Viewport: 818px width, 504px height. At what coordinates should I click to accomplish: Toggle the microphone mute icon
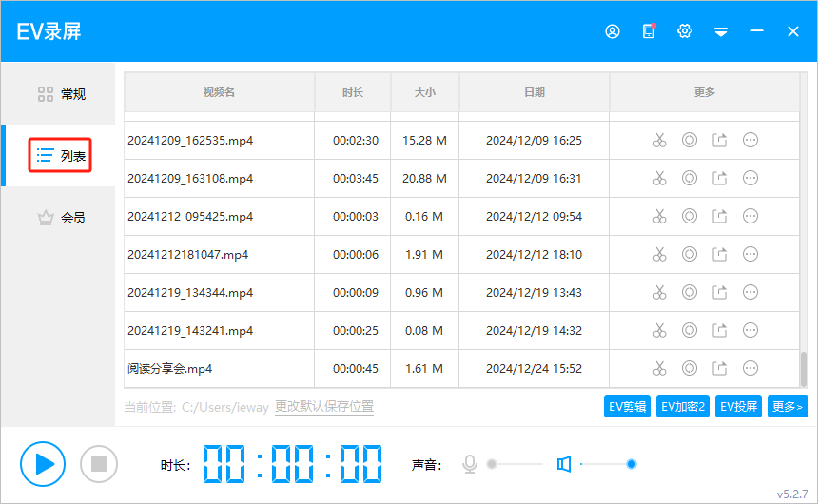[469, 464]
